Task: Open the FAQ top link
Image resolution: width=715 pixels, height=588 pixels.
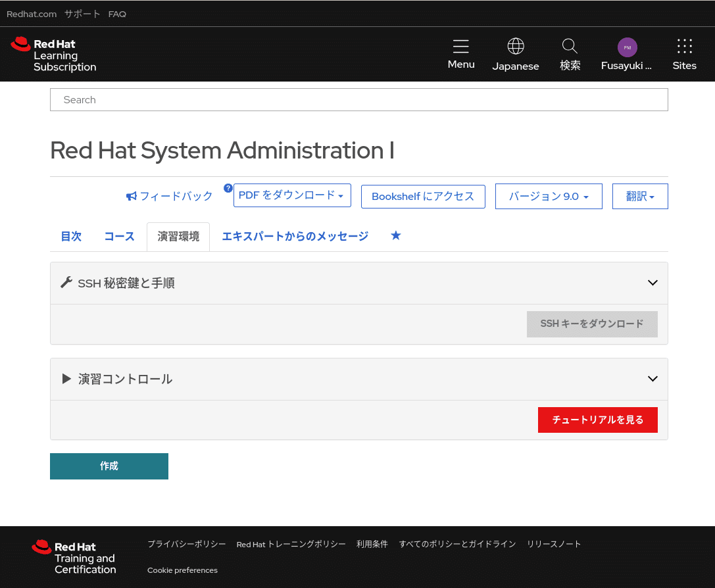Action: pos(117,14)
